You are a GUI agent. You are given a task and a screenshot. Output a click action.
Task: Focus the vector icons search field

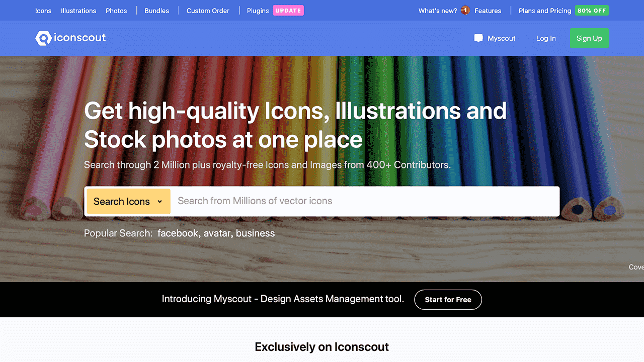click(365, 201)
